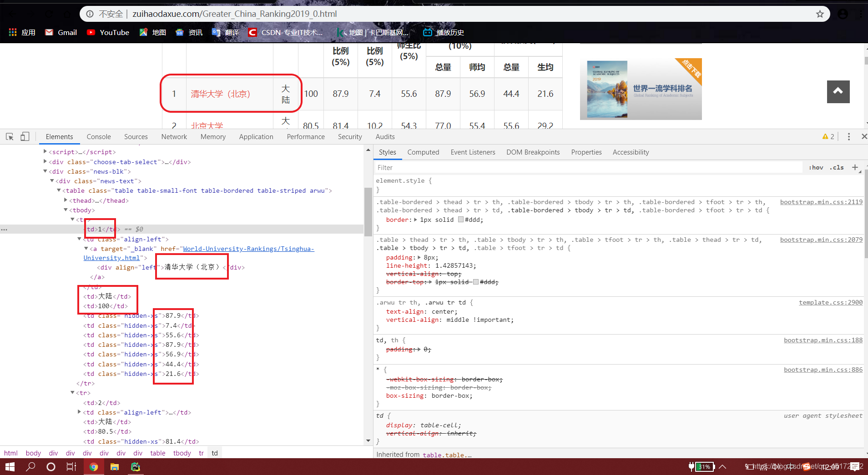
Task: Click the scroll-to-top arrow button on page
Action: pyautogui.click(x=838, y=92)
